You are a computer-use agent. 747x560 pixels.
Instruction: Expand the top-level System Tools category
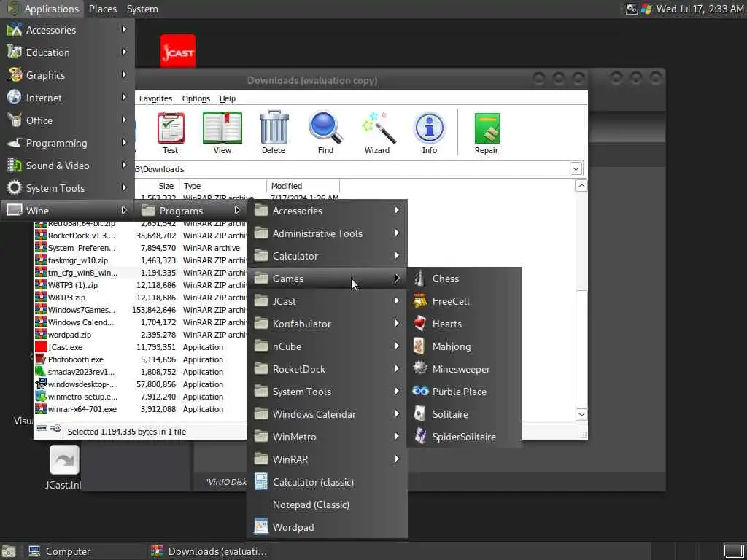click(x=67, y=188)
